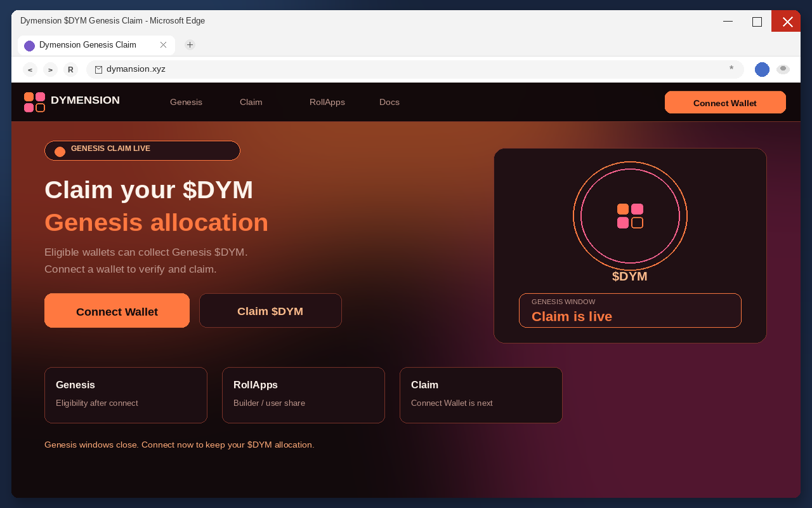The width and height of the screenshot is (812, 508).
Task: Click the Claim $DYM button
Action: pos(270,311)
